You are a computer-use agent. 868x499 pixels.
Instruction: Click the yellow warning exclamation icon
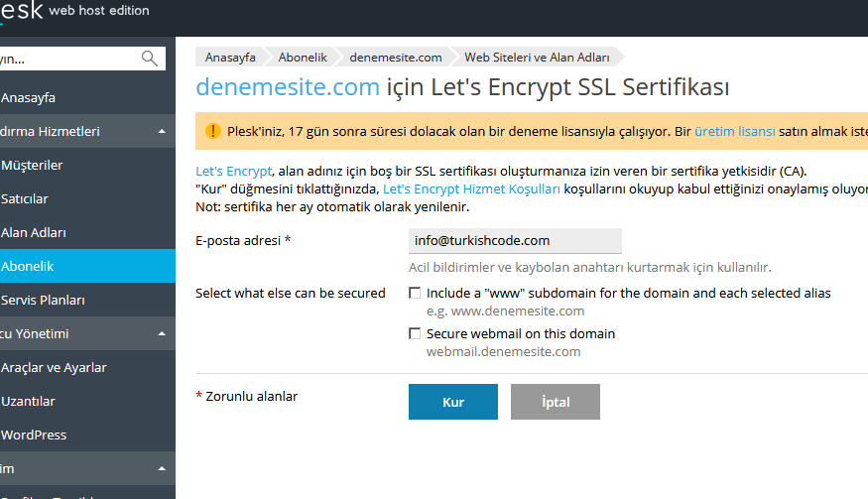(212, 131)
